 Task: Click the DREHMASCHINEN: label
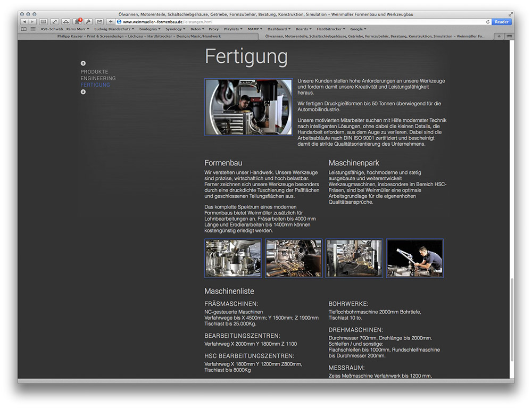tap(355, 330)
